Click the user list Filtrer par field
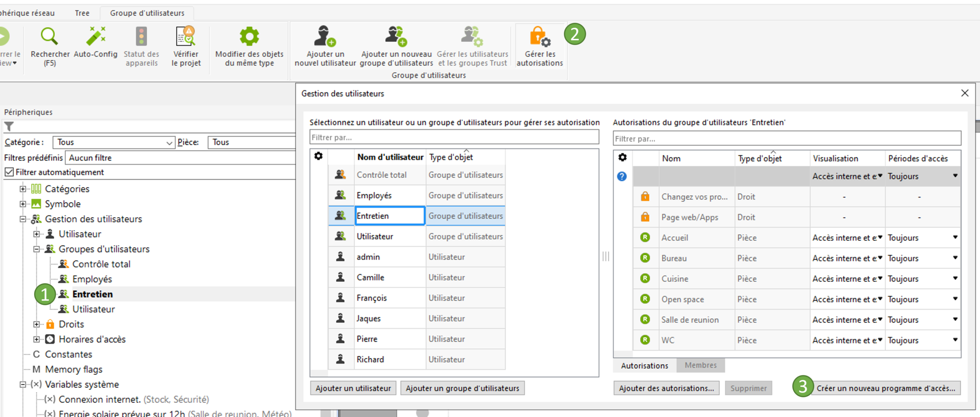The height and width of the screenshot is (417, 980). [454, 137]
